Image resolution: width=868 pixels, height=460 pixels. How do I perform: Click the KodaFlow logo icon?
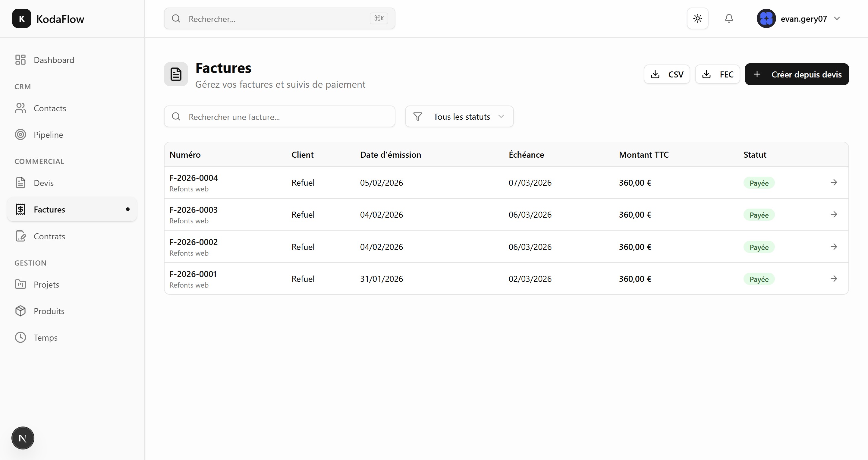(22, 18)
